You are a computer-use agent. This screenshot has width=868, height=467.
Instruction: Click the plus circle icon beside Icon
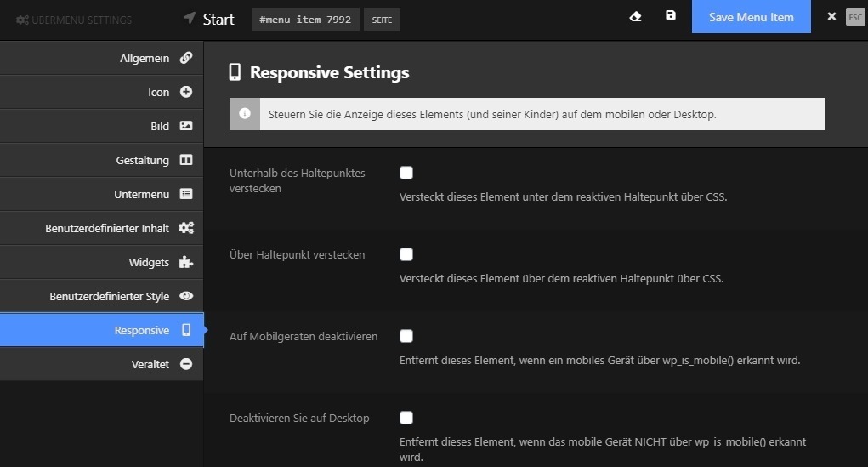(186, 92)
